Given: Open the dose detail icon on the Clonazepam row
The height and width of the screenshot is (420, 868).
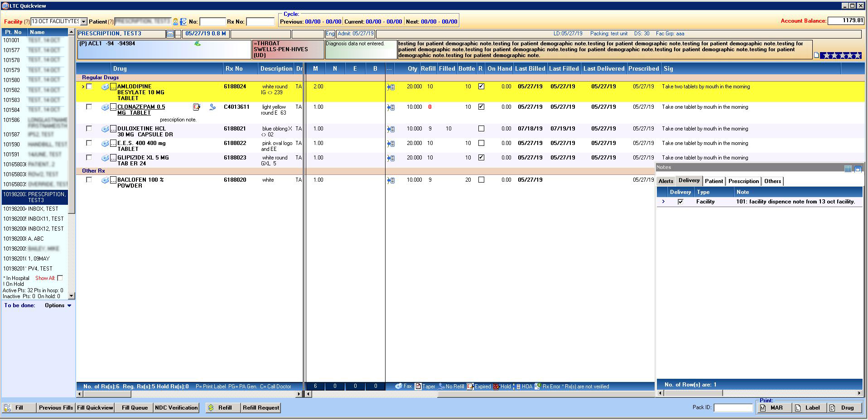Looking at the screenshot, I should [x=391, y=108].
